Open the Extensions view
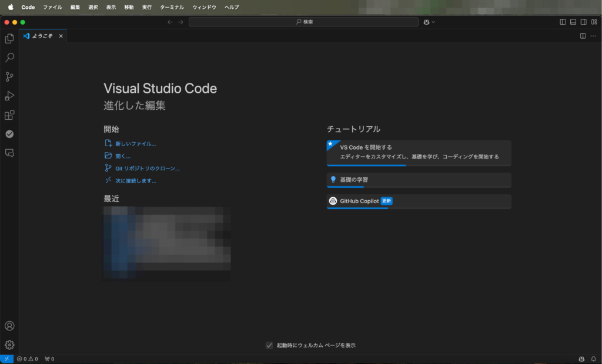Viewport: 602px width, 364px height. click(x=9, y=115)
